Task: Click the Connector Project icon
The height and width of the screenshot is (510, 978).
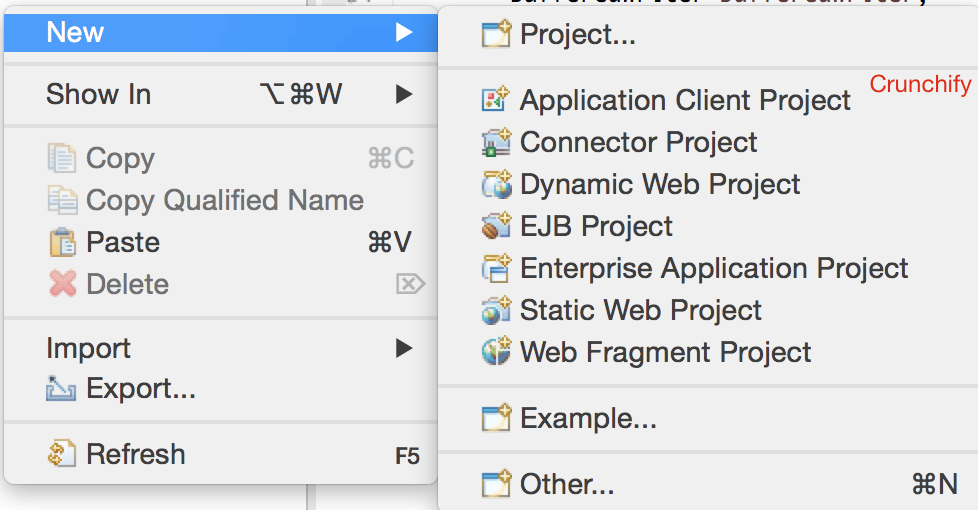Action: pos(496,142)
